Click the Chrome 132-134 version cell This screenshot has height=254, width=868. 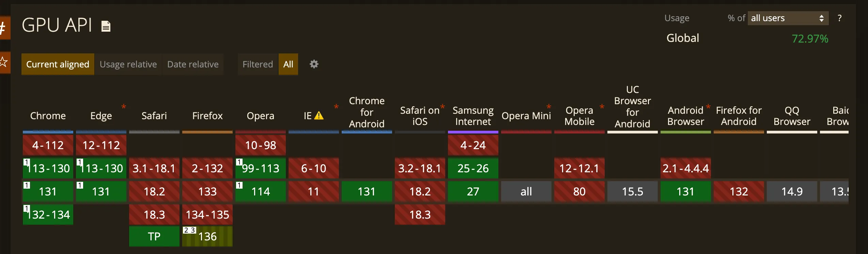coord(48,215)
